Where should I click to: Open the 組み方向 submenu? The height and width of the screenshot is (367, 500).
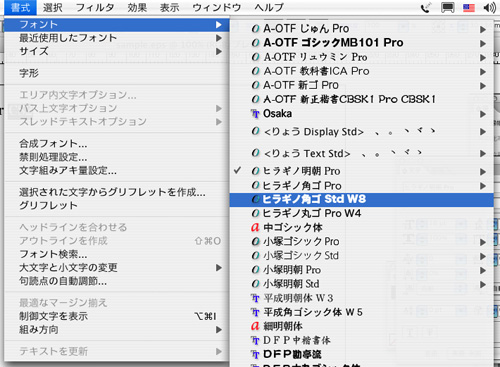[x=117, y=330]
